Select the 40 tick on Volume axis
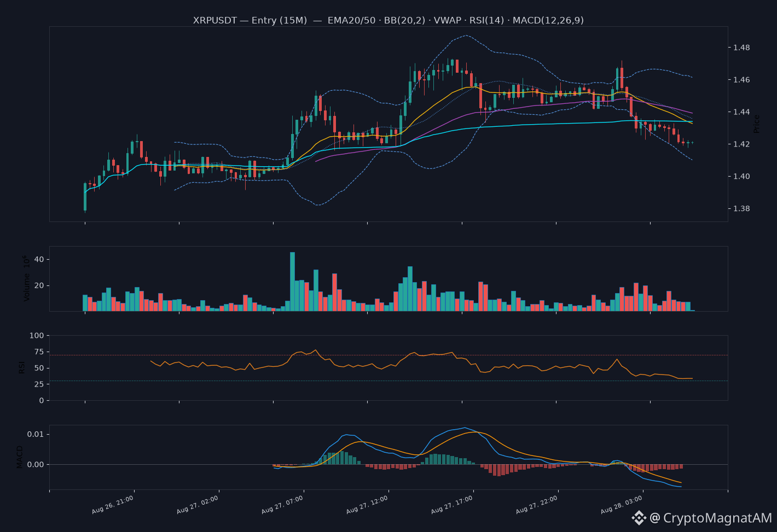This screenshot has width=777, height=532. [x=39, y=260]
